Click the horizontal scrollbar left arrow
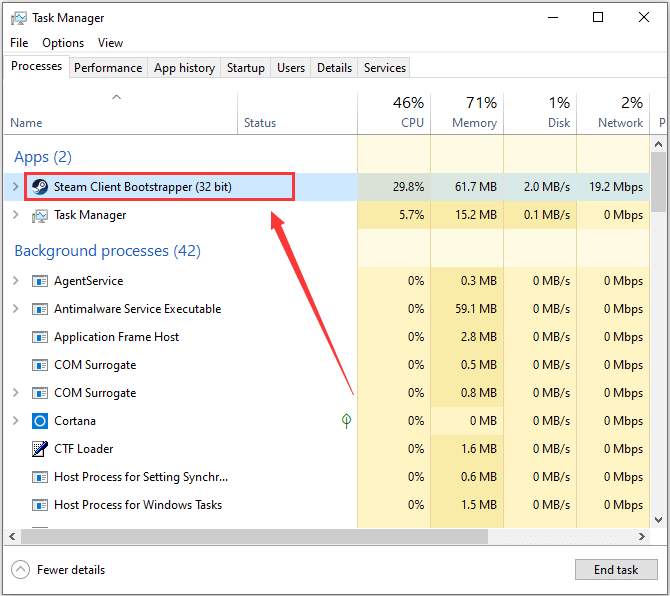This screenshot has width=670, height=596. [12, 536]
